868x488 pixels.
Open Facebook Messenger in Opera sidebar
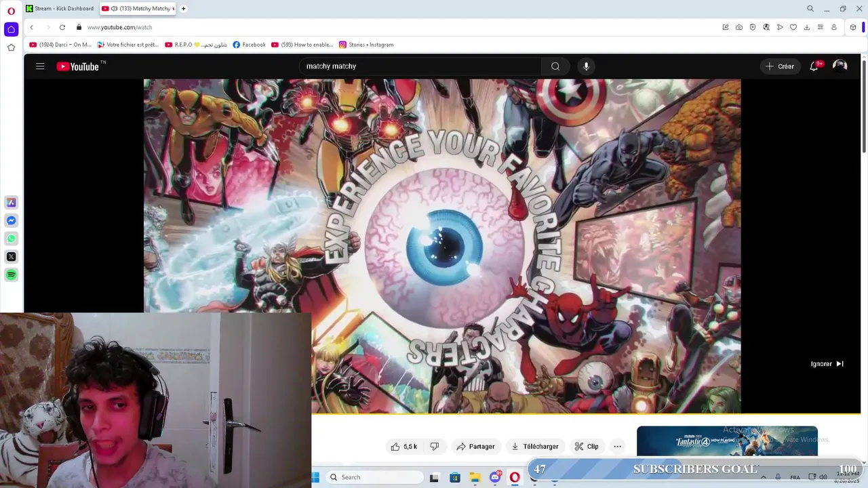click(x=11, y=221)
